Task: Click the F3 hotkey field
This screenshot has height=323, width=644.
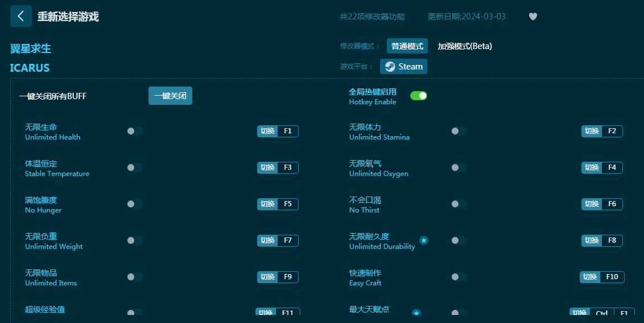Action: point(288,167)
